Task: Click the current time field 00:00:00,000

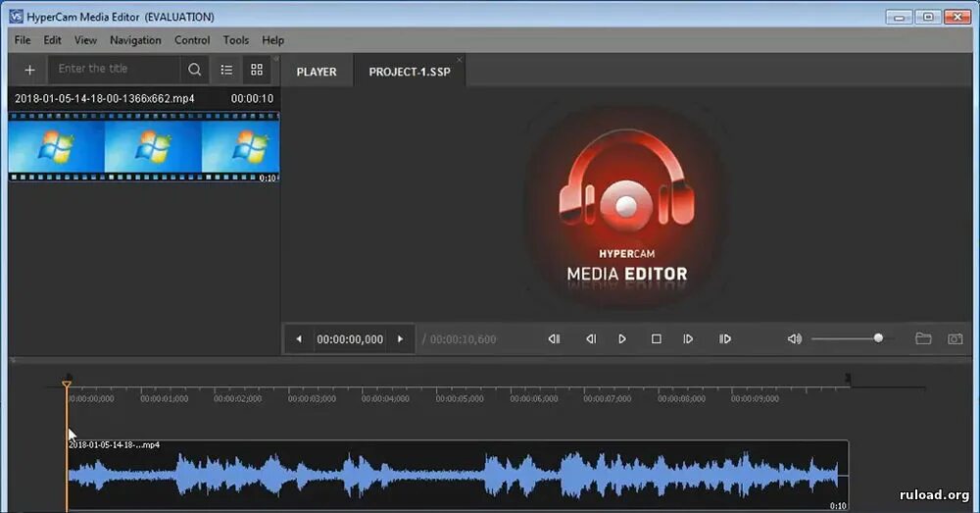Action: (x=350, y=339)
